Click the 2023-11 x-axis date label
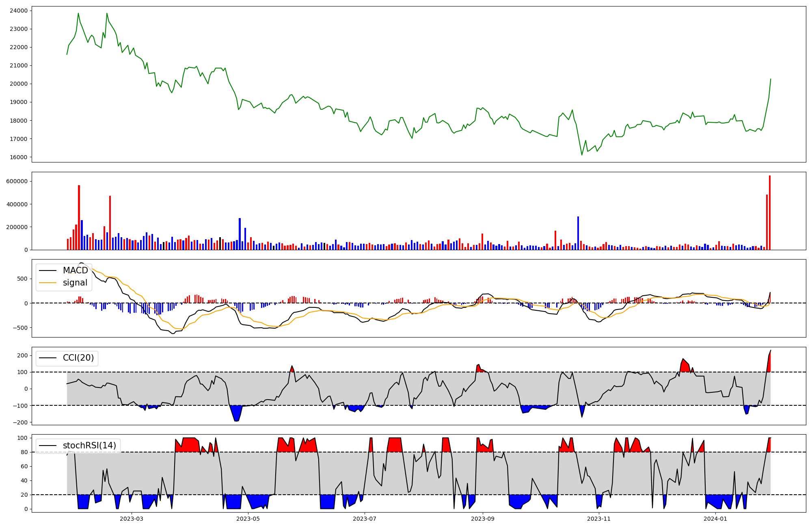 point(599,519)
